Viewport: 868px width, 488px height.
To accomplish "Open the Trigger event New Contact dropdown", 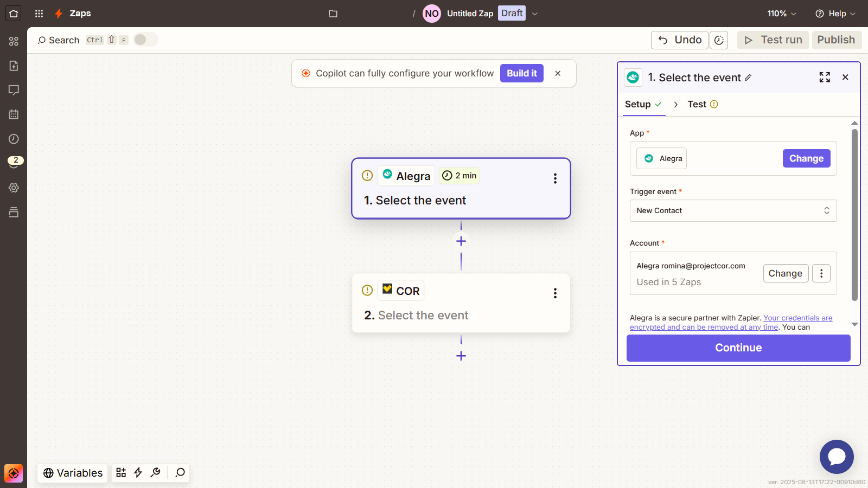I will [733, 210].
